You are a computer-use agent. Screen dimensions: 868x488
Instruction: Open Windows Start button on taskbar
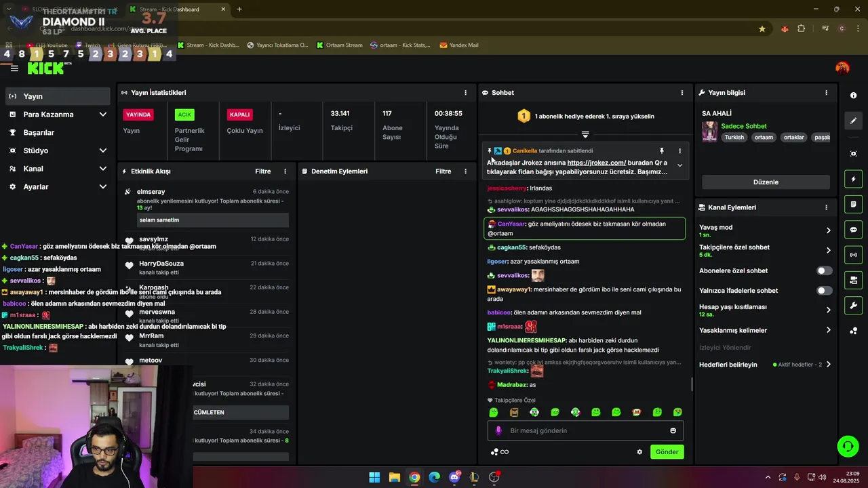pos(374,477)
